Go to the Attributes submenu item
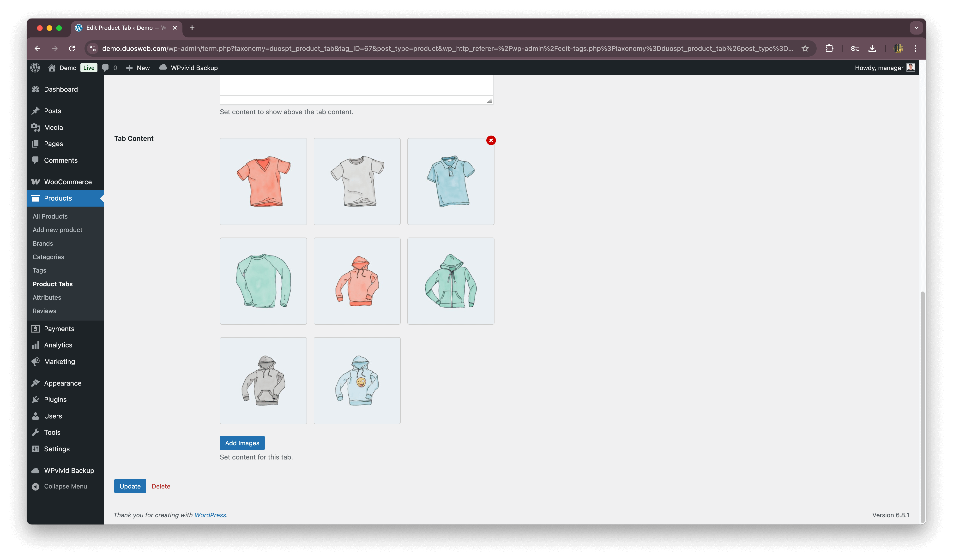Image resolution: width=953 pixels, height=560 pixels. click(47, 297)
